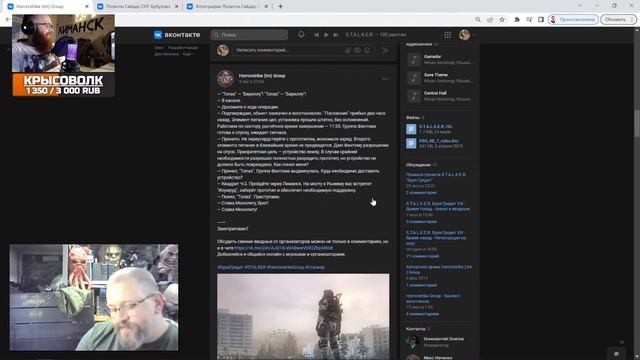Image resolution: width=640 pixels, height=360 pixels.
Task: Play the S.T.A.L.K.E.R. track in header
Action: coord(326,35)
